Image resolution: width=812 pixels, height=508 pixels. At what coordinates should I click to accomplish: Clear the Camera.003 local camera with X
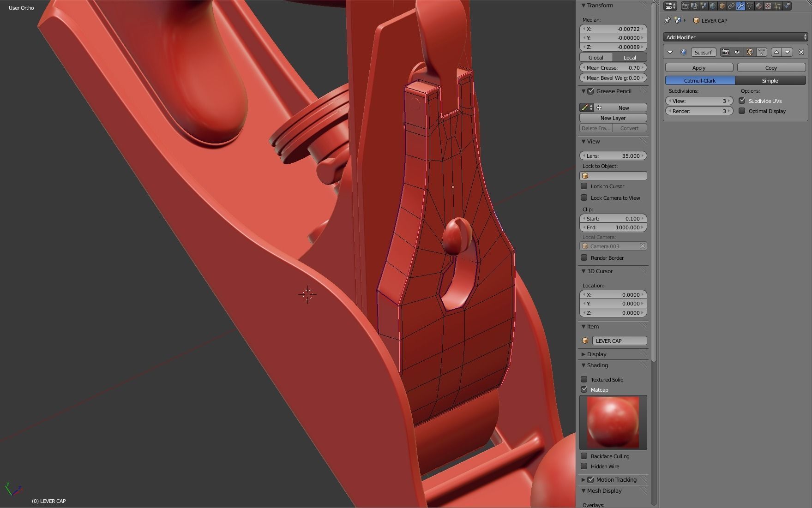642,246
